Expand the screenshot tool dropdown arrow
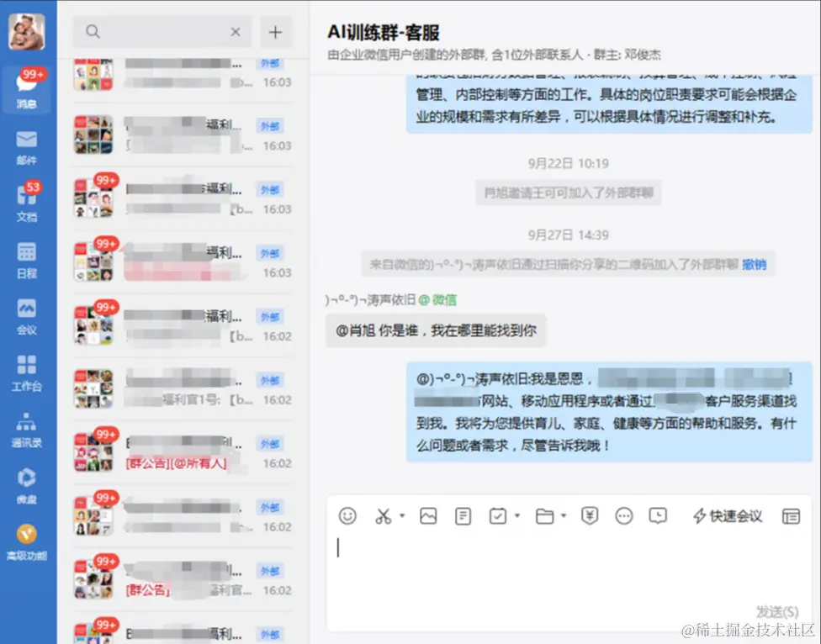 (x=402, y=516)
